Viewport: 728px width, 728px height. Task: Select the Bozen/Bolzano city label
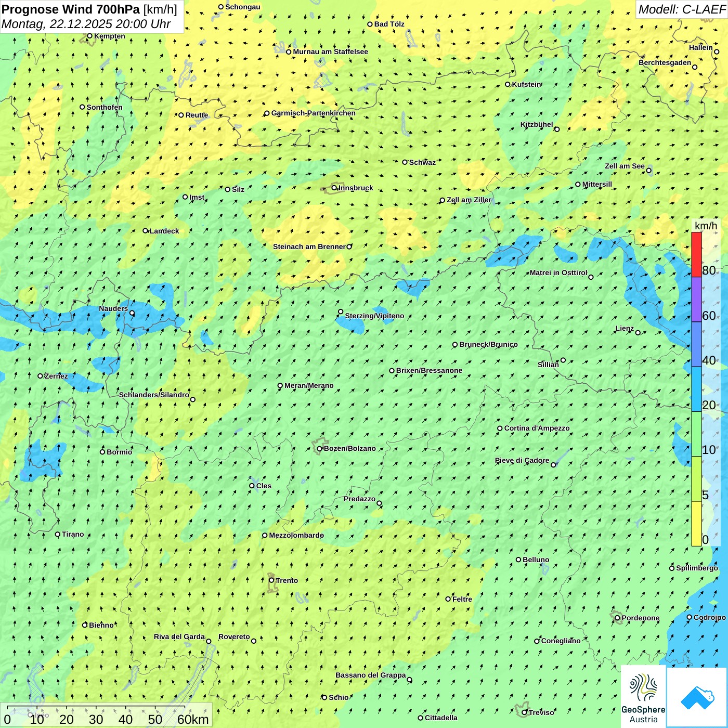(349, 448)
